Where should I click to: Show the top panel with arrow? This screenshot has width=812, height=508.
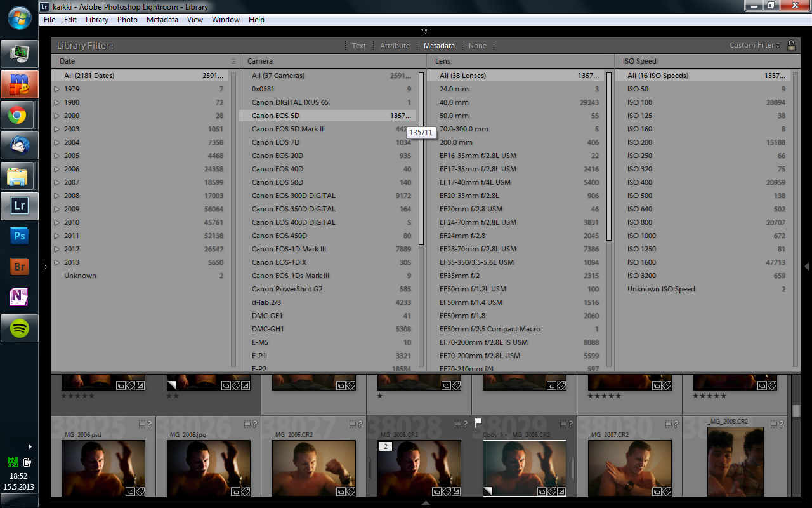click(x=425, y=30)
